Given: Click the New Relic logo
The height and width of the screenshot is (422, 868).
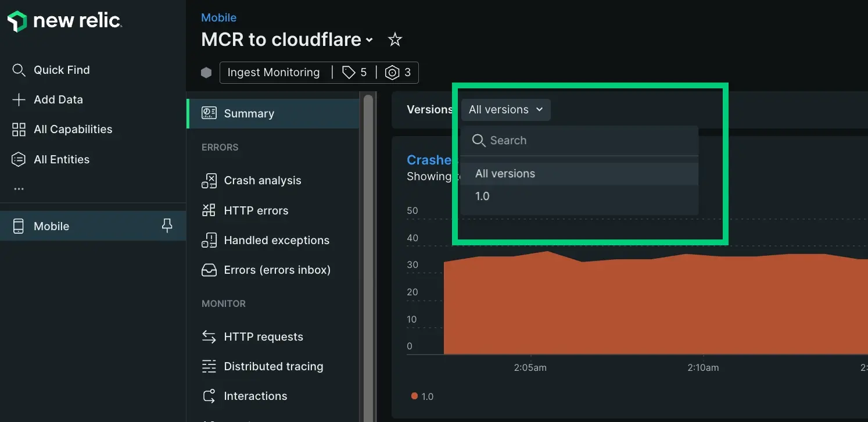Looking at the screenshot, I should tap(64, 22).
